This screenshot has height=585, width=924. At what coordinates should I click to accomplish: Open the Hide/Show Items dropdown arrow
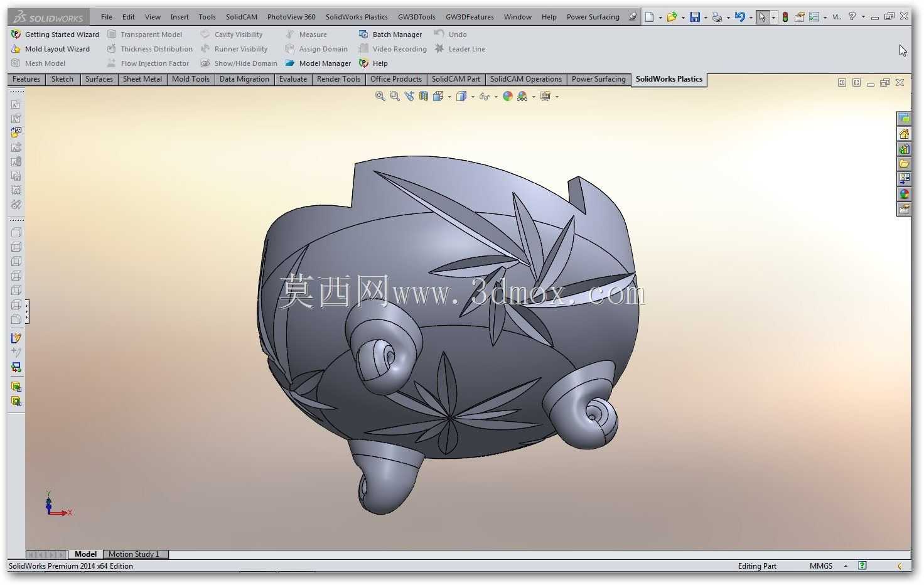coord(496,97)
